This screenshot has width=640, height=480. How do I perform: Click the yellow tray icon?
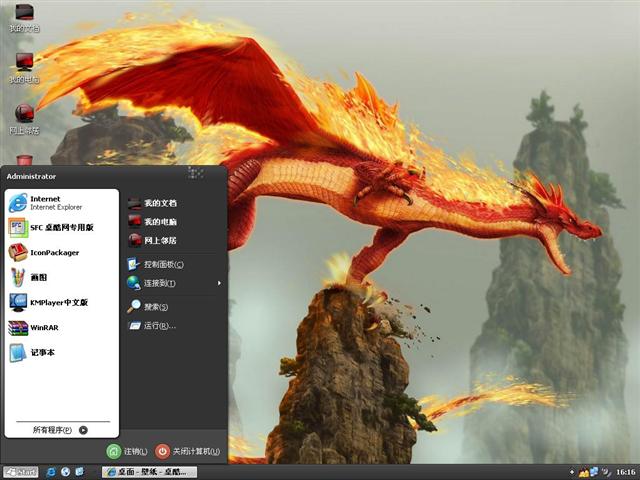point(584,472)
